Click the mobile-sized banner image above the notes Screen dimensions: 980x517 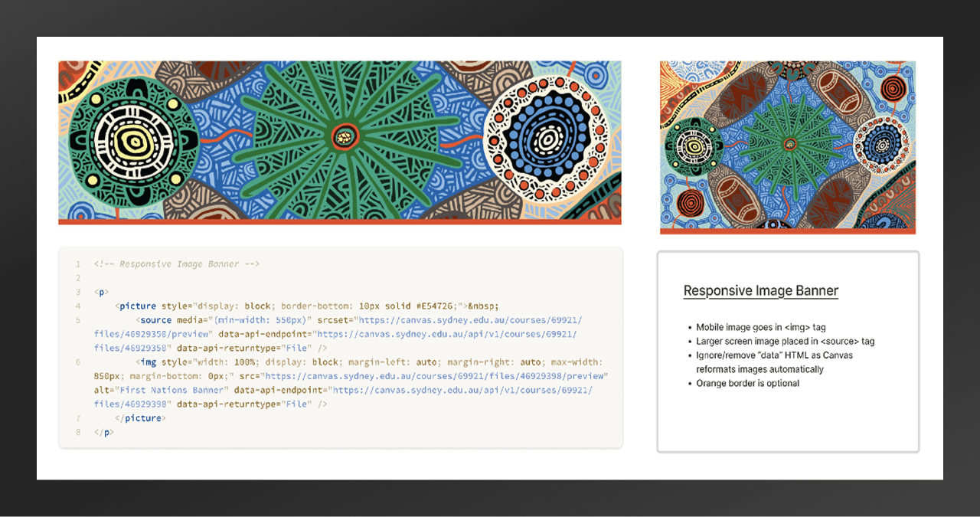(x=788, y=148)
